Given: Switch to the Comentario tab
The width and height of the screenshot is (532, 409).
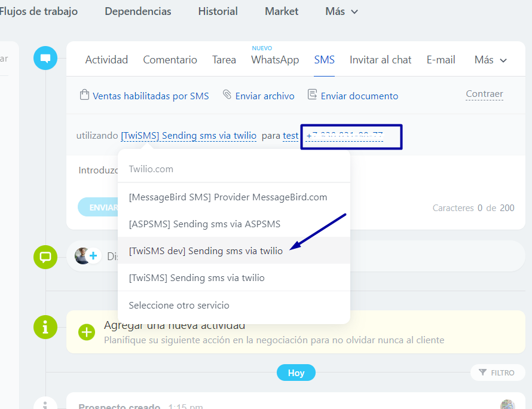Looking at the screenshot, I should pyautogui.click(x=170, y=60).
